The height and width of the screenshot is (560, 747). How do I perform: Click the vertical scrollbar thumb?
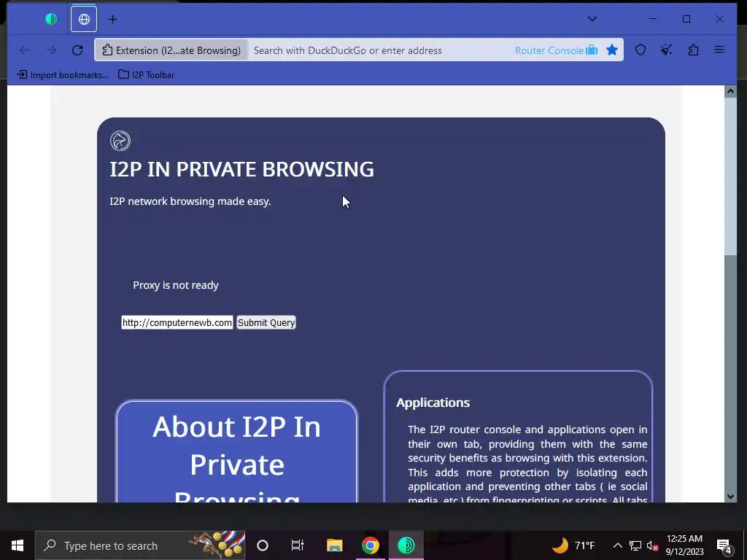coord(730,176)
